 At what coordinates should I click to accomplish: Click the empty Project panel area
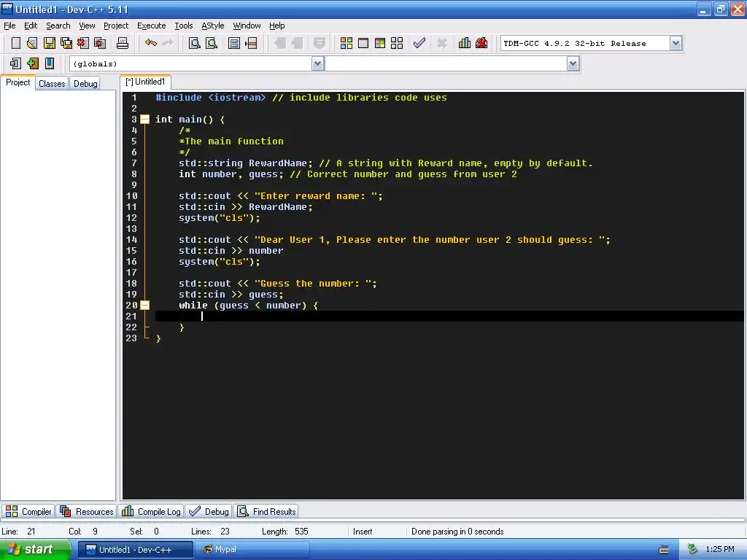point(58,295)
